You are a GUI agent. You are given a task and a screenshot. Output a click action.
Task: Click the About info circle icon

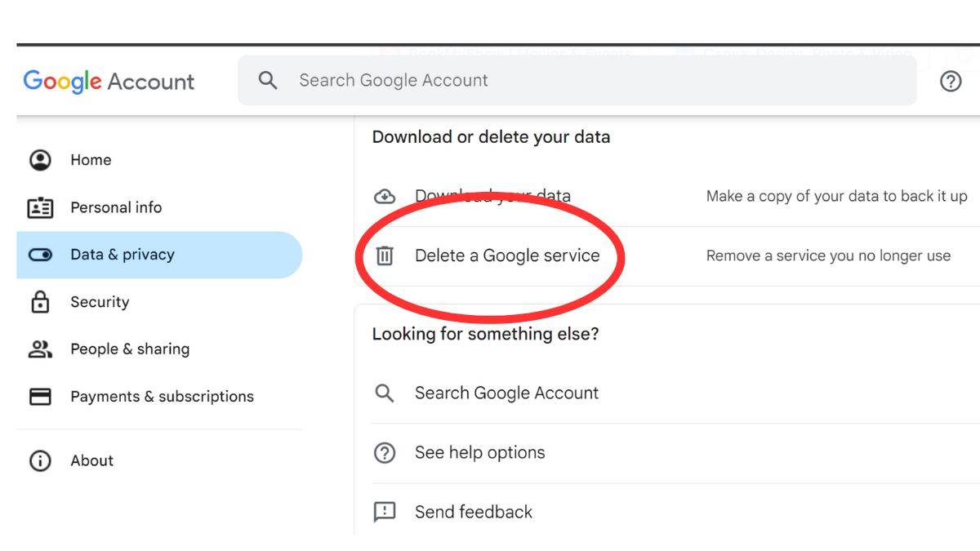(x=41, y=460)
